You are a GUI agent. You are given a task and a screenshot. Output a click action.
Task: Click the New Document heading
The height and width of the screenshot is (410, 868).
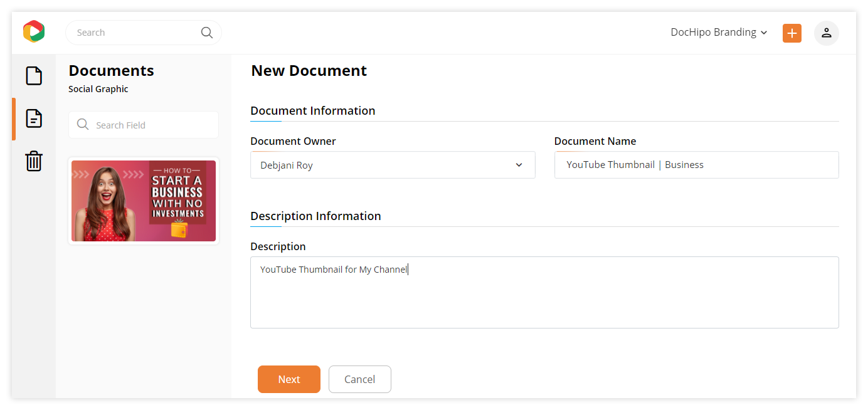point(309,71)
